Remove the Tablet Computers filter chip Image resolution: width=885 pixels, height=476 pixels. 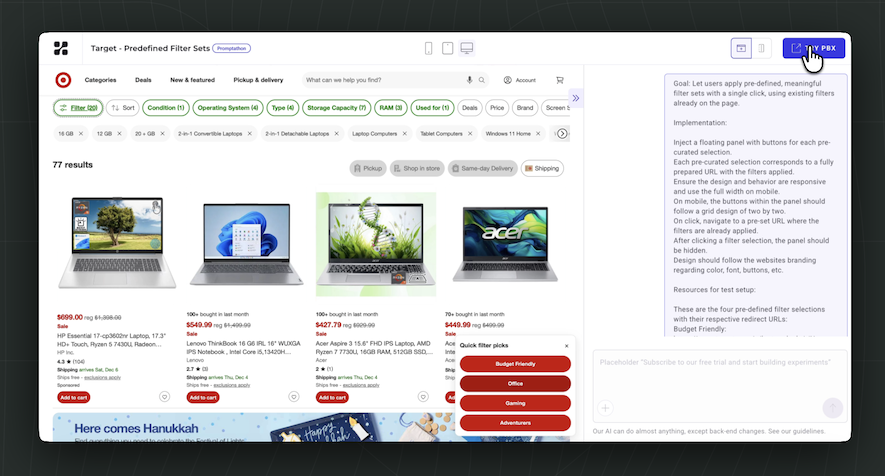coord(470,134)
